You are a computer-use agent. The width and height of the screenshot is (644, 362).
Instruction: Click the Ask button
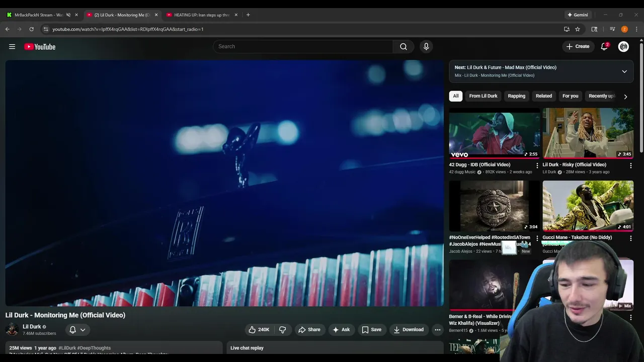pyautogui.click(x=341, y=330)
